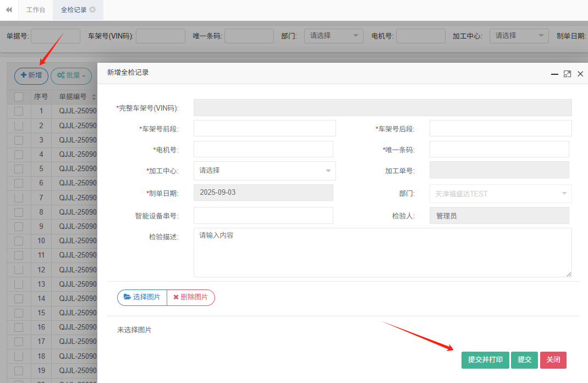This screenshot has width=588, height=383.
Task: Open the 批量 dropdown button
Action: pos(71,75)
